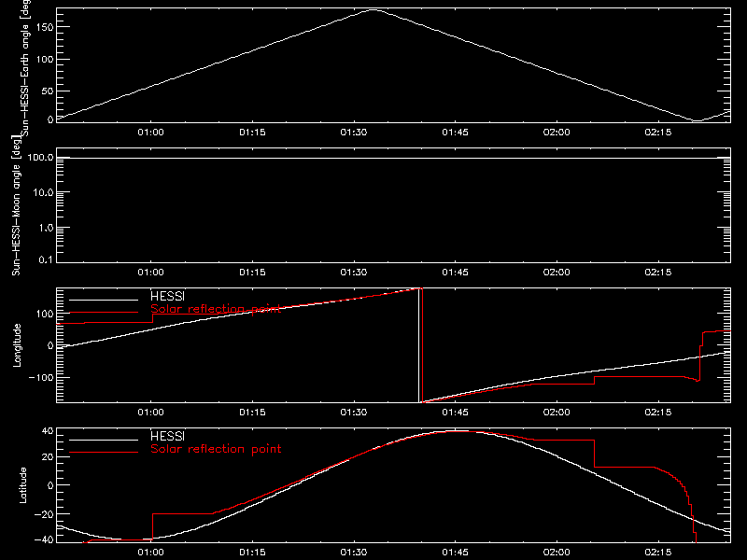Screen dimensions: 747x560
Task: Click the peak of the Sun-HESSI-Earth angle curve
Action: [373, 9]
